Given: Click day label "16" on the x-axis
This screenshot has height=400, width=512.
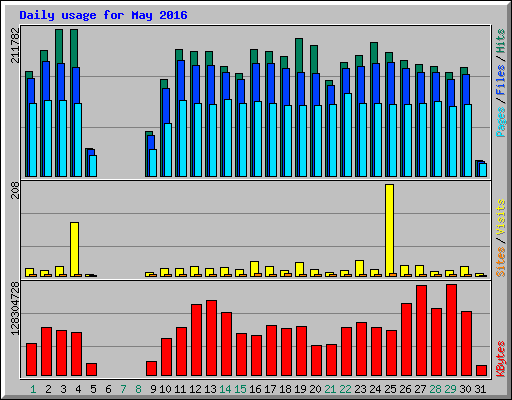Looking at the screenshot, I should (255, 389).
